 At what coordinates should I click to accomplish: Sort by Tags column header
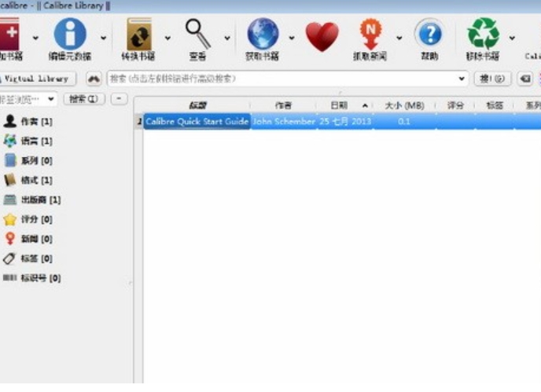coord(495,105)
